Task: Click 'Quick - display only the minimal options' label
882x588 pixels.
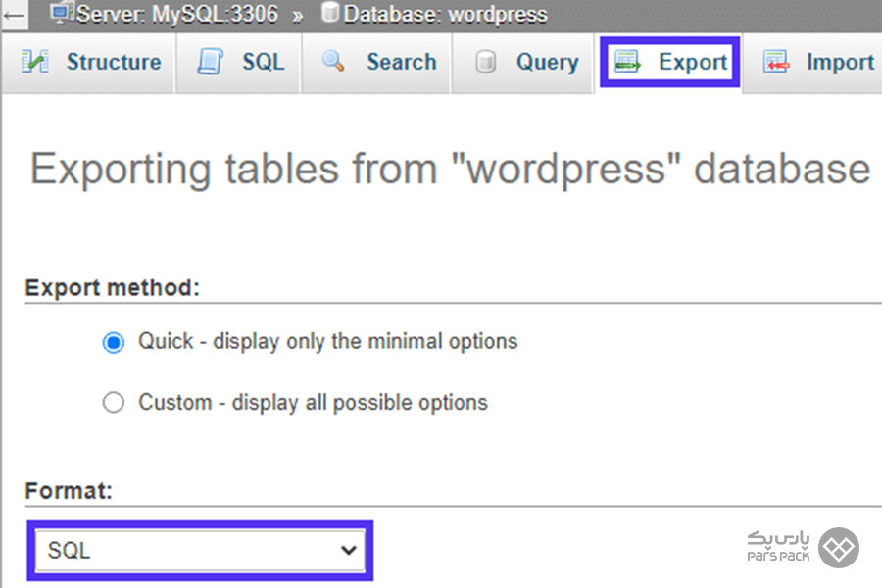Action: pyautogui.click(x=328, y=342)
